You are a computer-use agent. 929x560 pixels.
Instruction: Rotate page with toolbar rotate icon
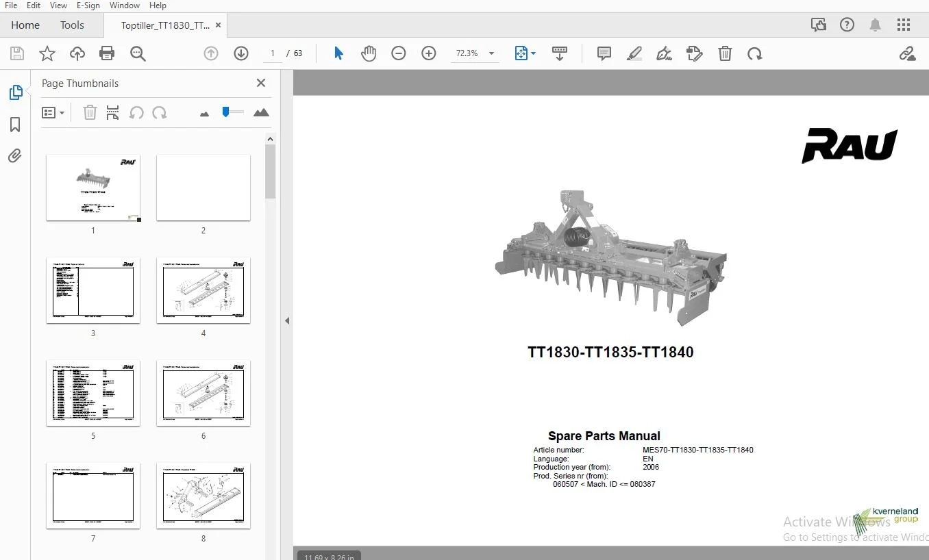(x=755, y=53)
